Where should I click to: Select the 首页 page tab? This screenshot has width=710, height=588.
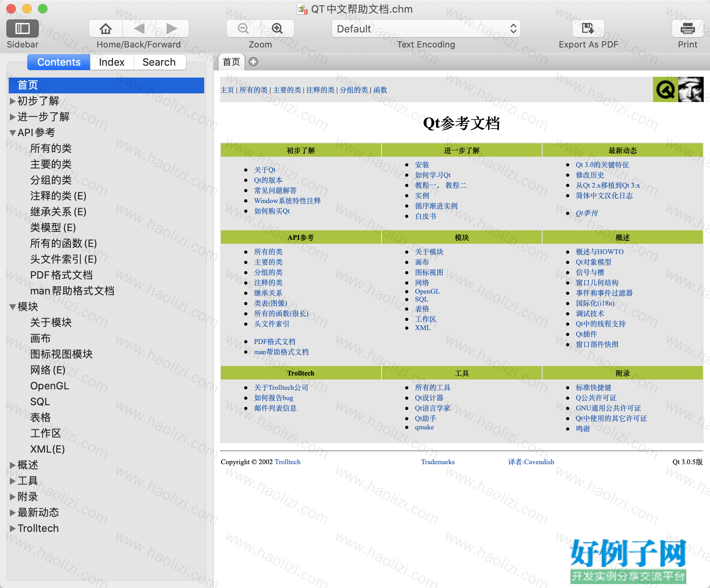[232, 62]
